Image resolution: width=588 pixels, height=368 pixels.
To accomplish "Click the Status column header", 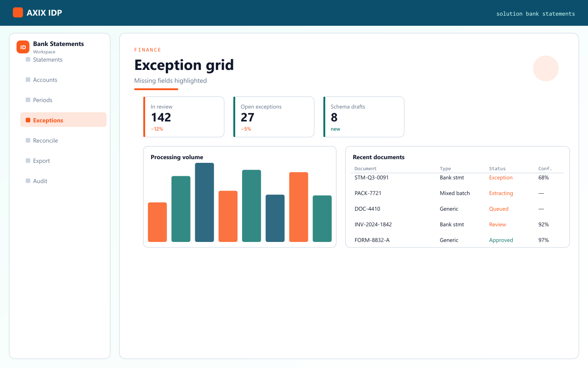I will [x=498, y=169].
